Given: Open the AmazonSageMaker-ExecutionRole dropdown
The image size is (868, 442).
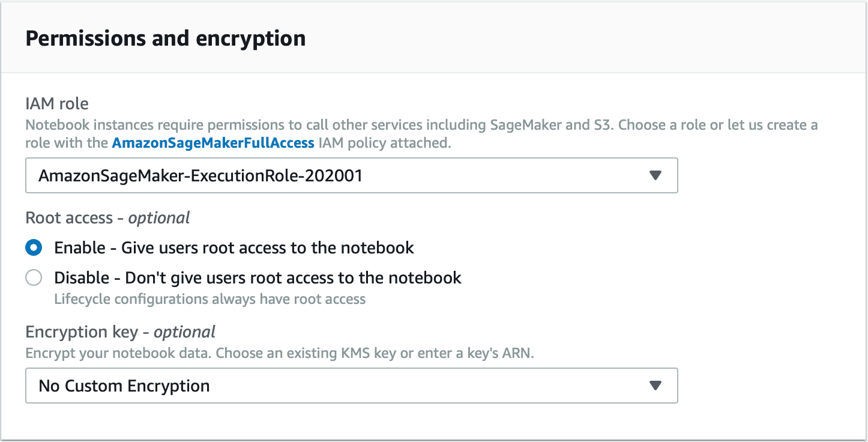Looking at the screenshot, I should tap(351, 175).
